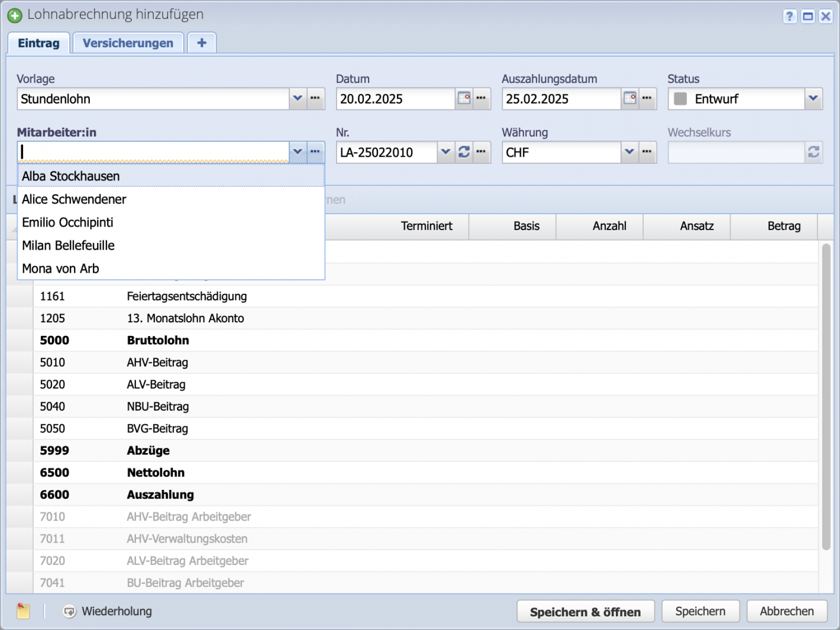840x630 pixels.
Task: Refresh the Wechselkurs exchange rate
Action: (813, 152)
